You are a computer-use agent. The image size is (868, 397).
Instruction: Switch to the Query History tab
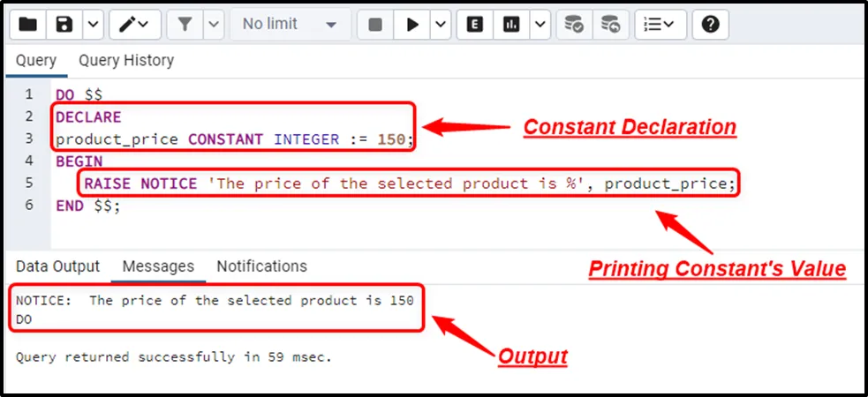(x=126, y=61)
